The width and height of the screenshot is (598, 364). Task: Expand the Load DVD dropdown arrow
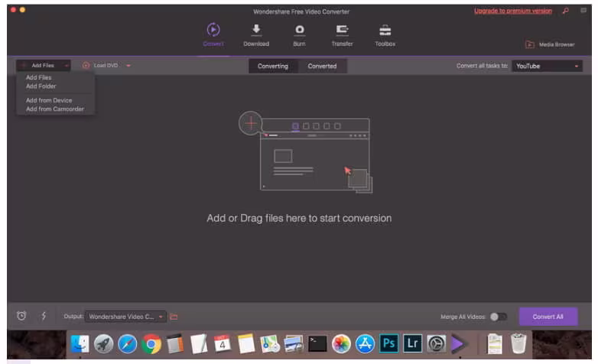pyautogui.click(x=128, y=66)
